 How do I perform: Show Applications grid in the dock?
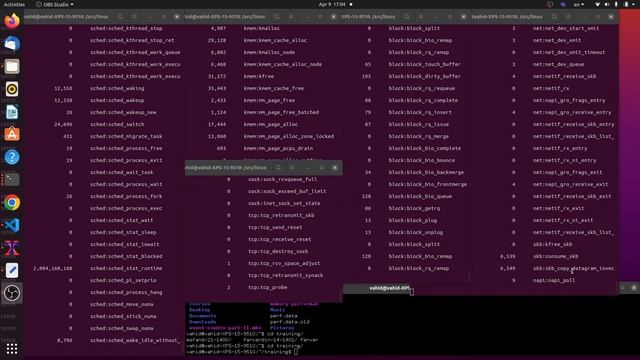coord(12,349)
